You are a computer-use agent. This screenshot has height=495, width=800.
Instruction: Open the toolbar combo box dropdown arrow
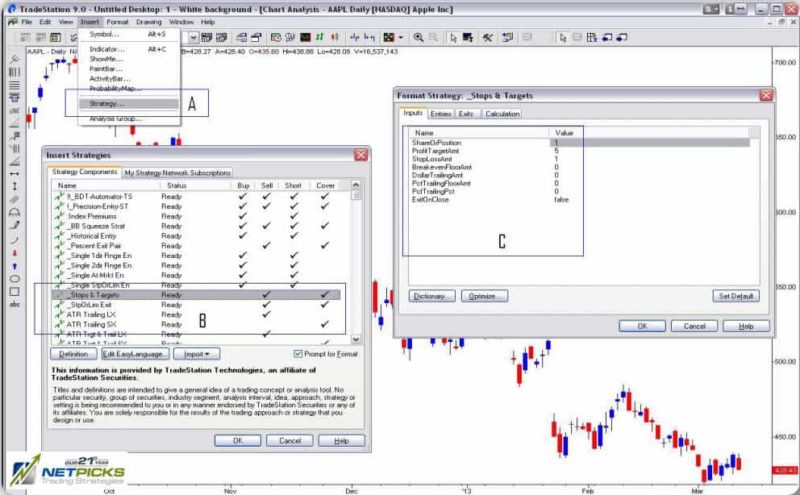tap(193, 37)
